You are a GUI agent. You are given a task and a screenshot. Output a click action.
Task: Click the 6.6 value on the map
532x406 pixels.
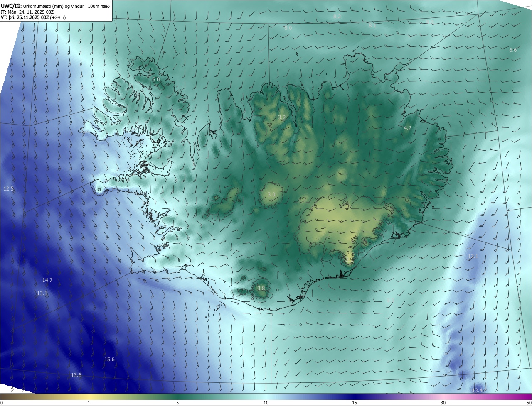pyautogui.click(x=513, y=50)
